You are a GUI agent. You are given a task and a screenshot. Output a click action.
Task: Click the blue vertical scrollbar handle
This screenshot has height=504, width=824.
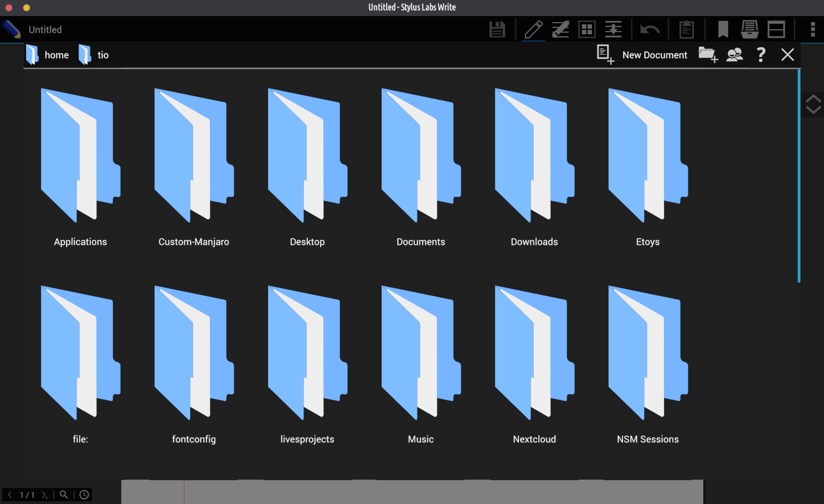pos(799,176)
